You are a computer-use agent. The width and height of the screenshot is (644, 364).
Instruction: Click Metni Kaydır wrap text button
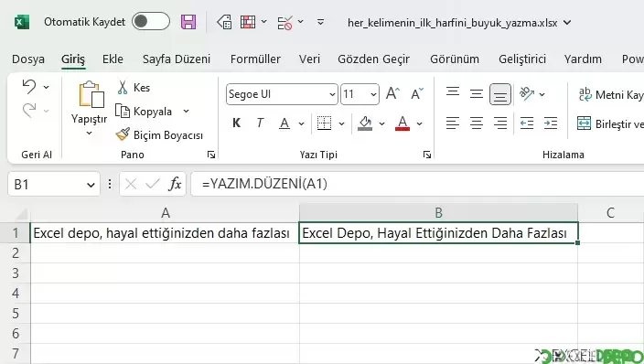click(x=611, y=94)
